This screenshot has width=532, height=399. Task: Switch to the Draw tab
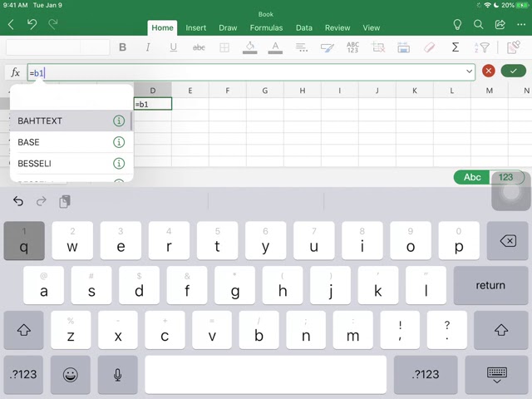click(x=228, y=27)
